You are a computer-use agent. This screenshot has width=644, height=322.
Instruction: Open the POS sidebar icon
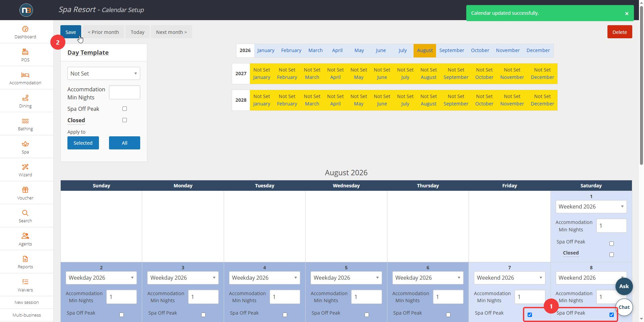(x=25, y=52)
